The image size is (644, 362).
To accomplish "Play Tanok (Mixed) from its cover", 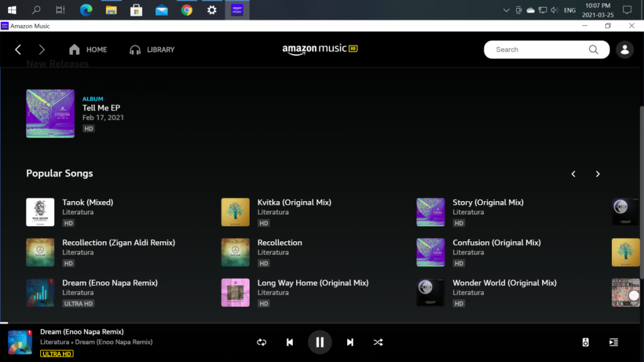I will click(40, 212).
